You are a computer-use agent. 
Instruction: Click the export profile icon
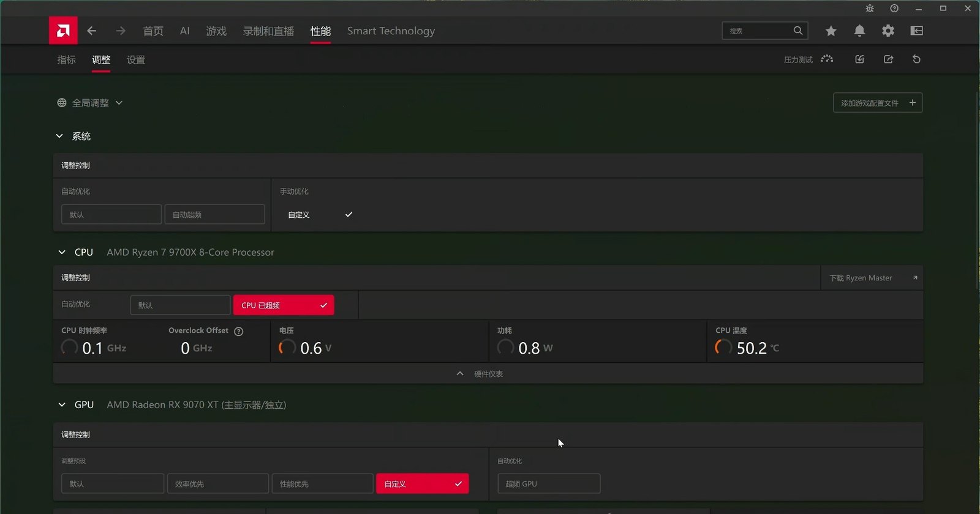pos(888,59)
